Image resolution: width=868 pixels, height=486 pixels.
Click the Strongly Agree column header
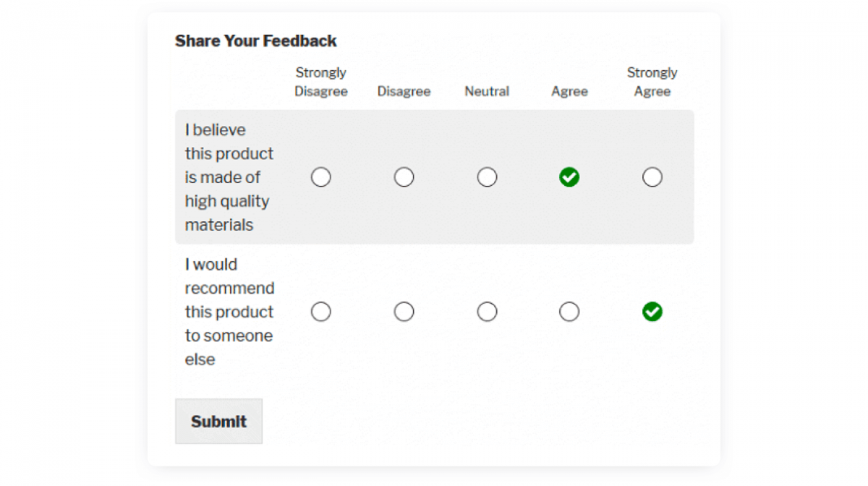[652, 82]
